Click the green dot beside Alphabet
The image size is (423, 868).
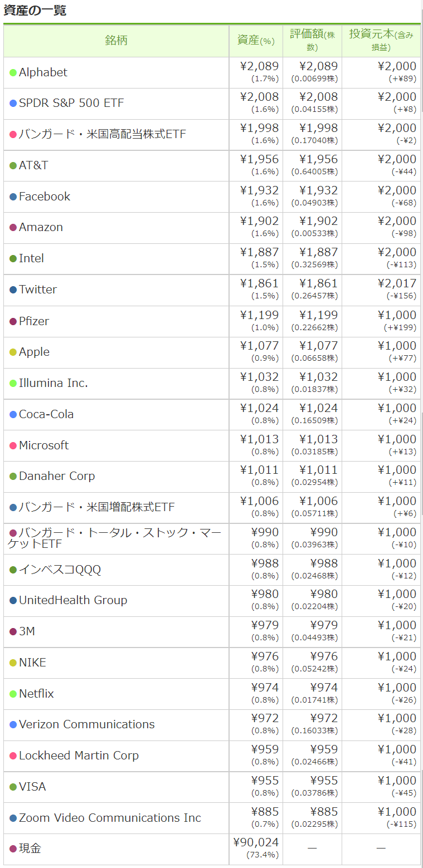[x=13, y=73]
